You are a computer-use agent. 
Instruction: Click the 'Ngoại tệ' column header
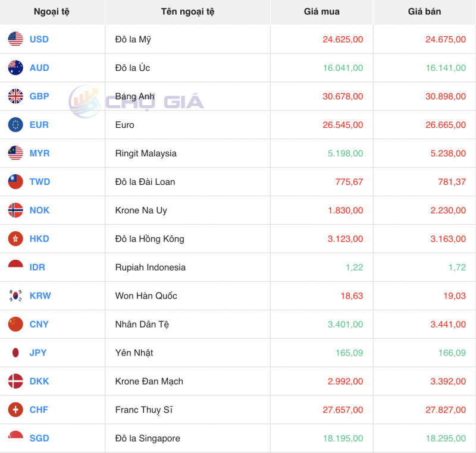click(x=52, y=12)
